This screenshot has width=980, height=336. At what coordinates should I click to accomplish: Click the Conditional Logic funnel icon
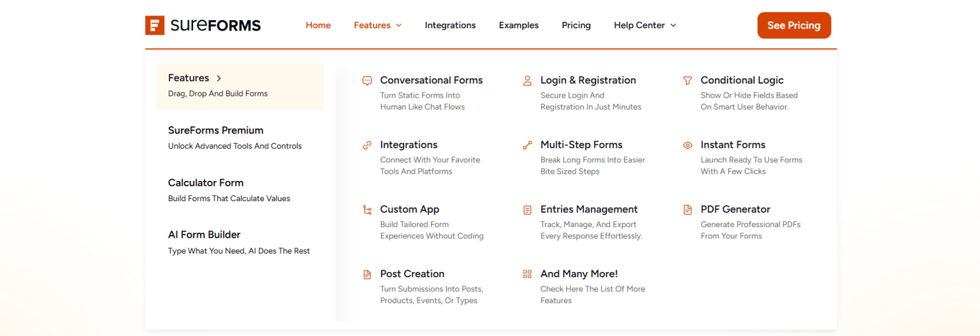coord(688,80)
